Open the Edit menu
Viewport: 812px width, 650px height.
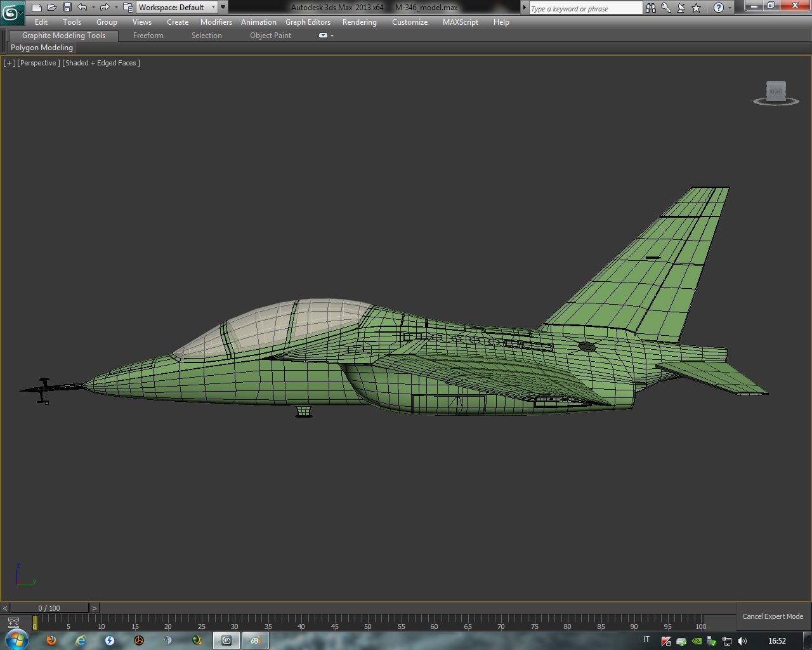(41, 22)
